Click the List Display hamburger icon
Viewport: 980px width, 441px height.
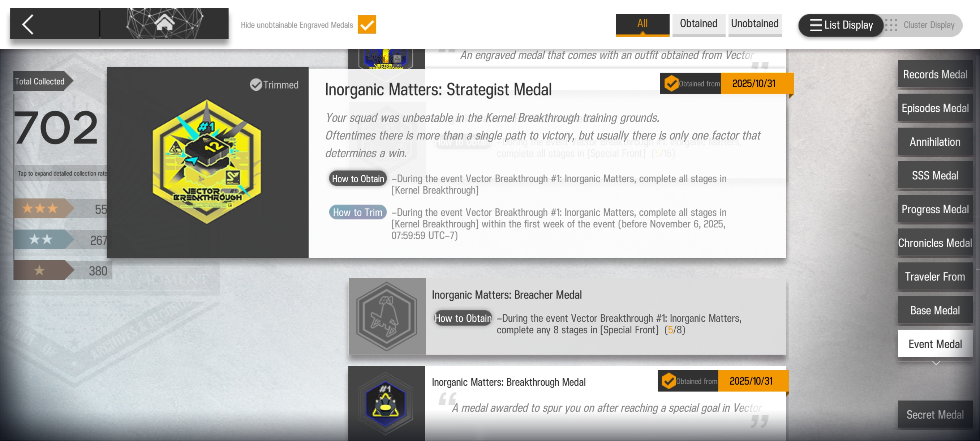tap(815, 25)
